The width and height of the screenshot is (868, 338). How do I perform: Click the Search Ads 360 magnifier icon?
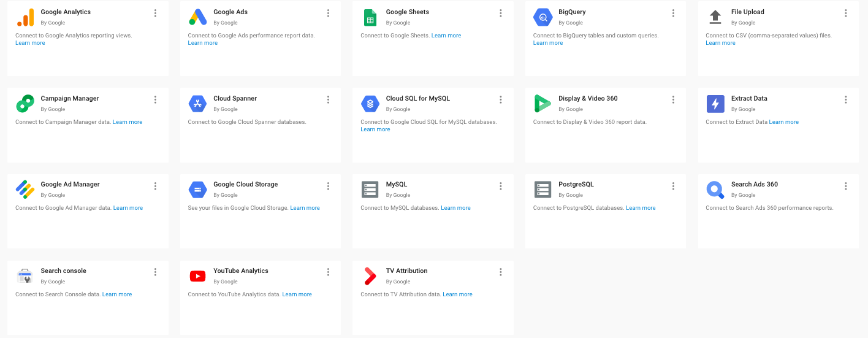point(715,190)
